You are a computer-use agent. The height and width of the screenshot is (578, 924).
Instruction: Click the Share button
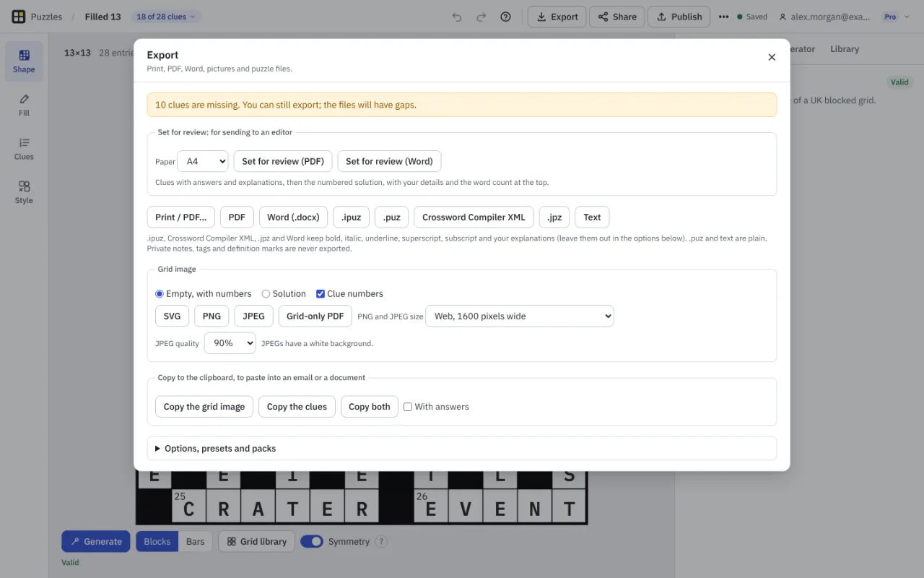(x=616, y=17)
